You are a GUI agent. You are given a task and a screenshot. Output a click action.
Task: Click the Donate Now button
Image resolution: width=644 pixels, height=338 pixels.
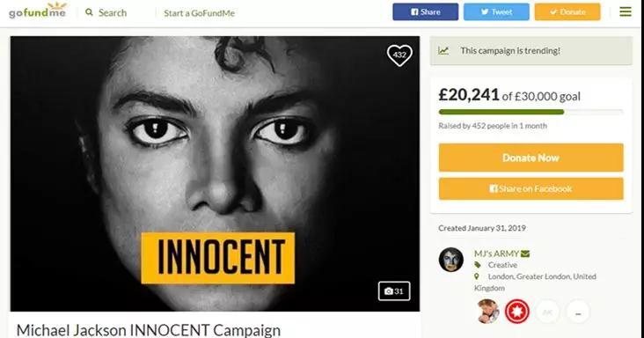(x=531, y=158)
